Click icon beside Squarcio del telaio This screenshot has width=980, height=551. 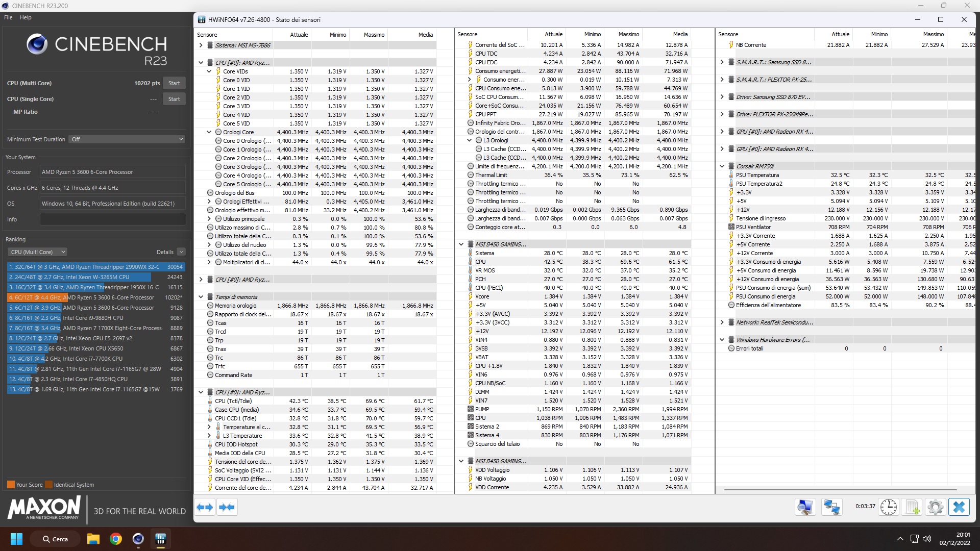point(471,444)
